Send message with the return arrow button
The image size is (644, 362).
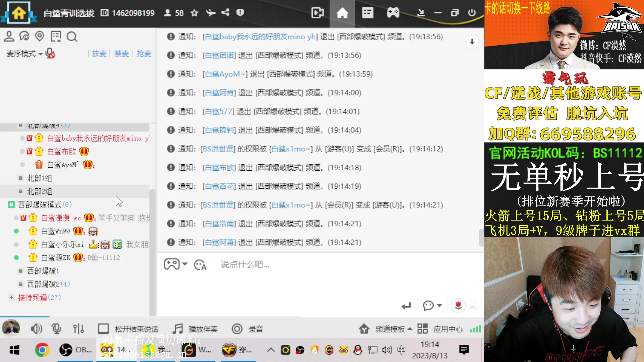click(406, 306)
